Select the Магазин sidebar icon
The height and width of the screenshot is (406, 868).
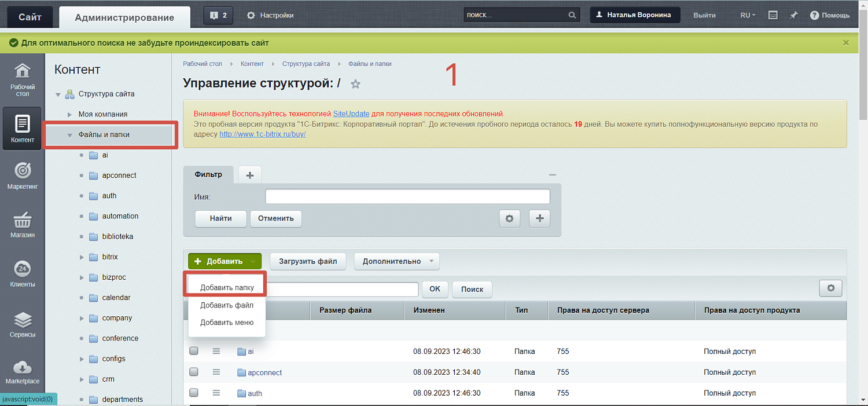click(x=22, y=224)
